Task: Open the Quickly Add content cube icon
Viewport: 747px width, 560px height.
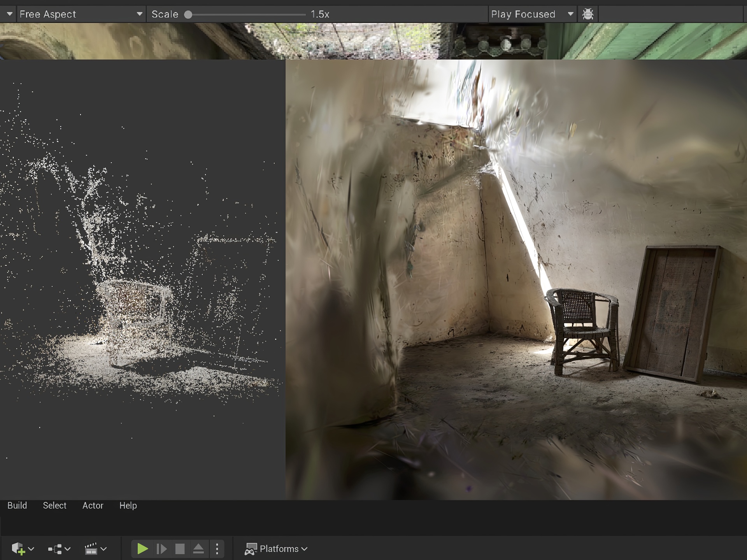Action: [18, 549]
